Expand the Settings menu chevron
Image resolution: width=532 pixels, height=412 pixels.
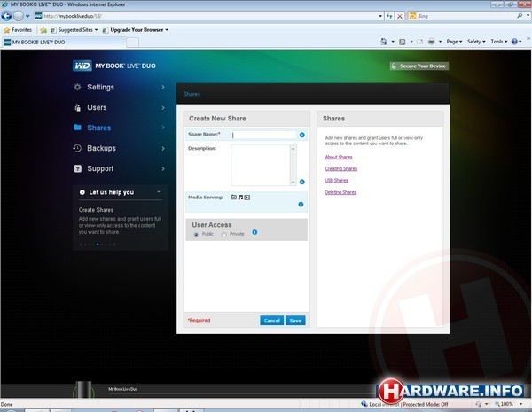163,87
